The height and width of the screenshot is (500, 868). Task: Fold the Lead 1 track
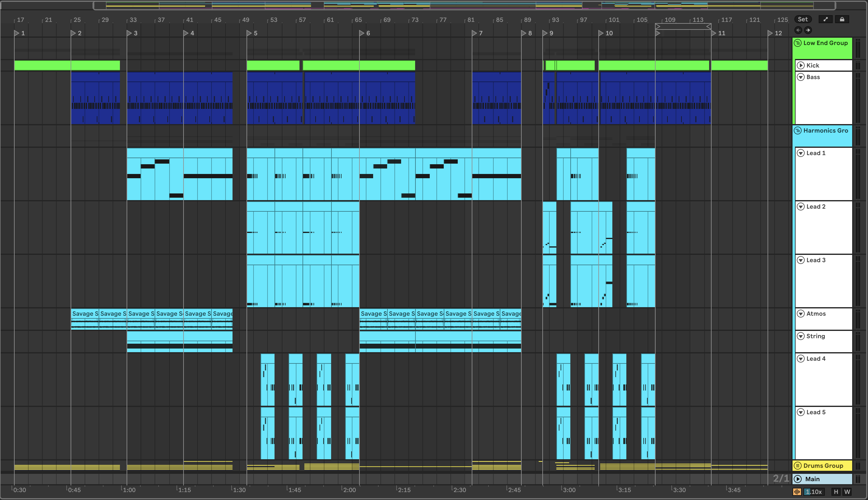pyautogui.click(x=801, y=153)
